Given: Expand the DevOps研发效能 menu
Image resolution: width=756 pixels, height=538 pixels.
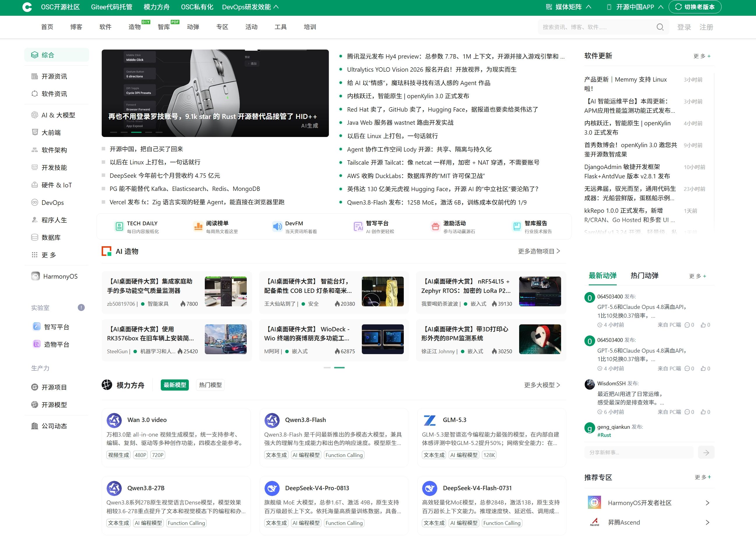Looking at the screenshot, I should point(250,7).
